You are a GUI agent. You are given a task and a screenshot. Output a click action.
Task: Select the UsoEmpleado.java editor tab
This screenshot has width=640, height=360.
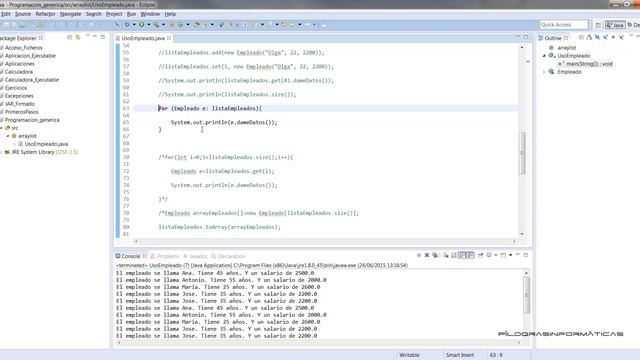pyautogui.click(x=143, y=38)
